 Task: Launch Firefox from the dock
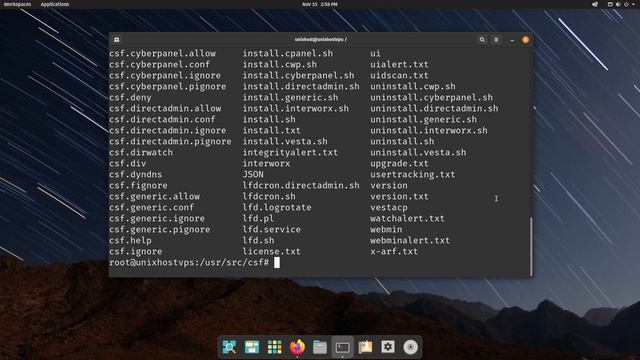point(297,347)
